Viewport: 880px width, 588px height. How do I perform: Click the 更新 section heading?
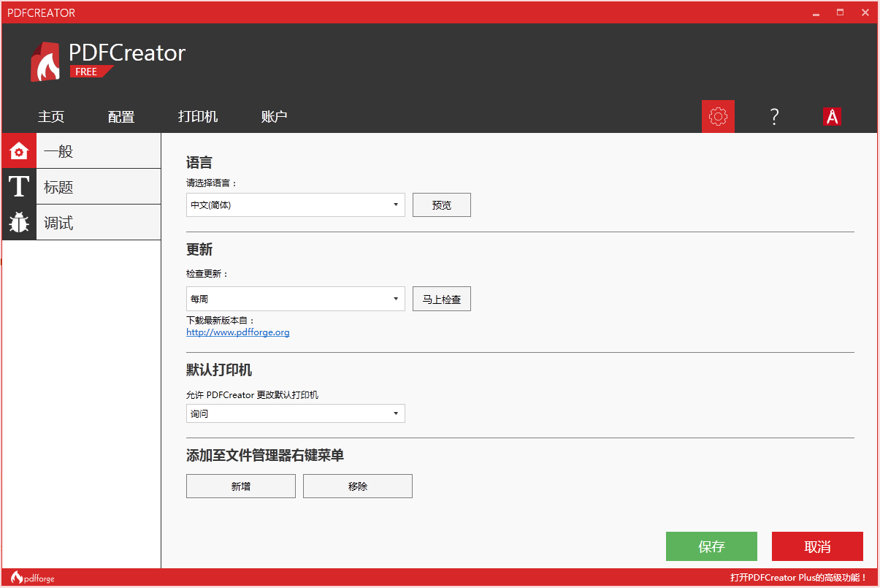[x=199, y=250]
